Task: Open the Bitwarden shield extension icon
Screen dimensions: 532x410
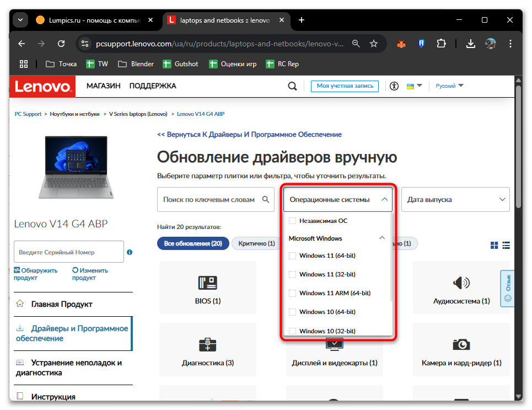Action: [421, 44]
